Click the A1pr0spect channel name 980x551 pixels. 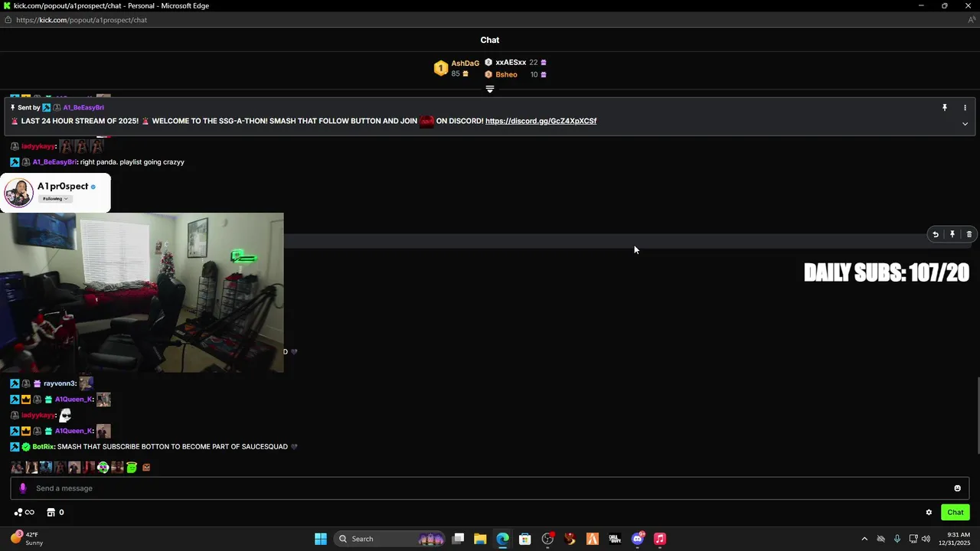coord(63,186)
